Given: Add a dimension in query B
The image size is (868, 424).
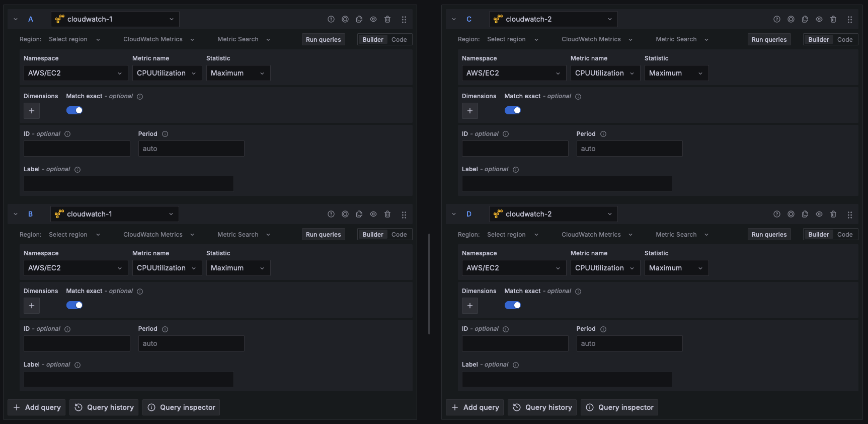Looking at the screenshot, I should pyautogui.click(x=32, y=306).
